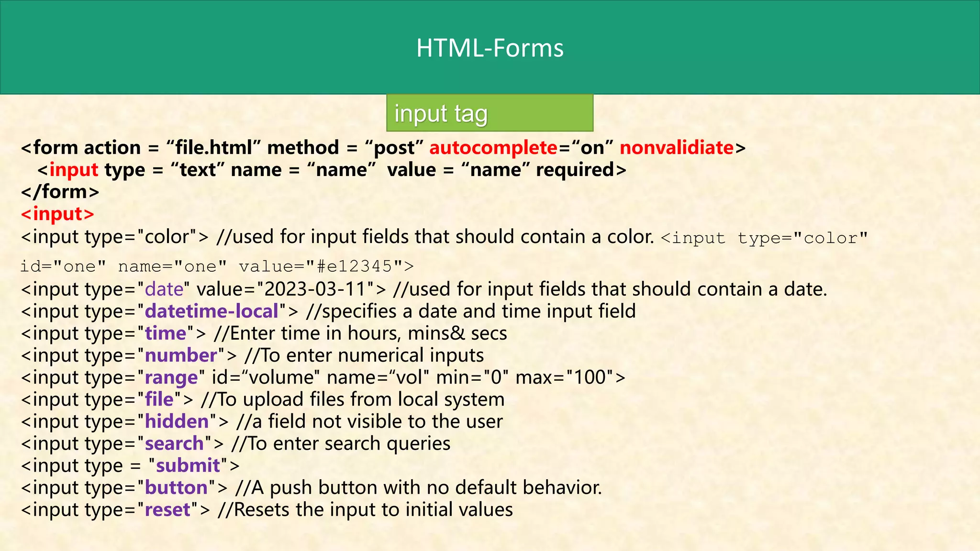Screen dimensions: 980x551
Task: Click the purple 'file' type keyword
Action: coord(159,399)
